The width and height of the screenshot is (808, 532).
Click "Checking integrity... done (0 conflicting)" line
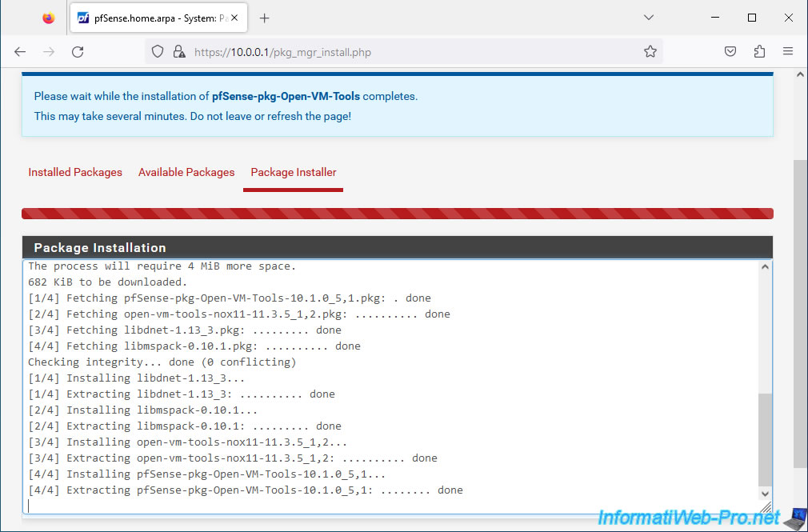click(x=162, y=362)
